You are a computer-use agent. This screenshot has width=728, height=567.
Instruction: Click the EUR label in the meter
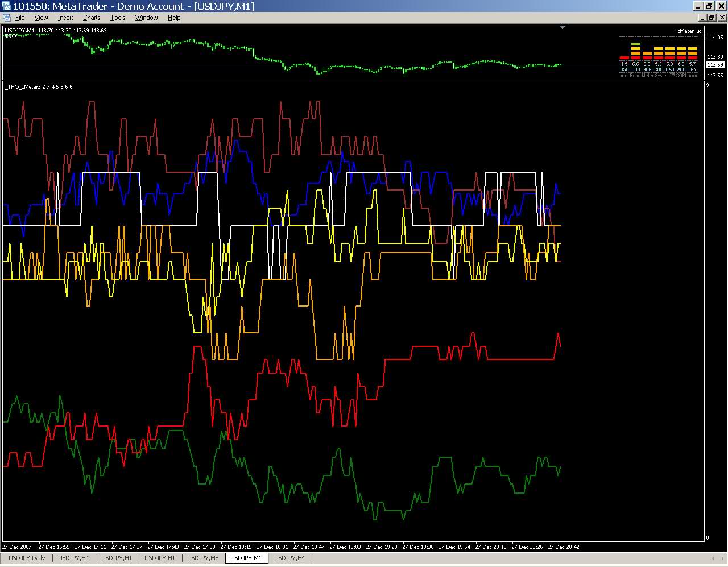pyautogui.click(x=636, y=70)
